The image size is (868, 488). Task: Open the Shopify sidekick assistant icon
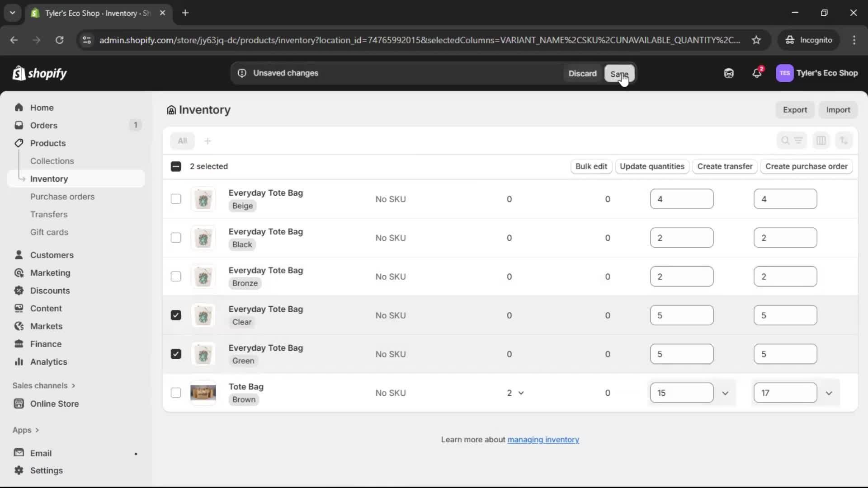click(729, 73)
